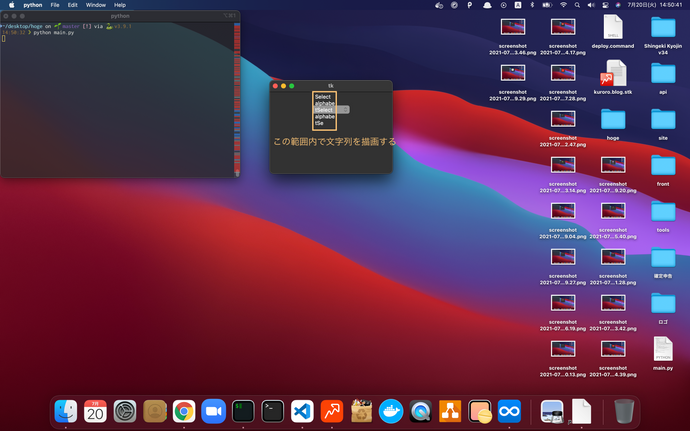Open the Apple menu
Viewport: 690px width, 431px height.
pos(11,5)
